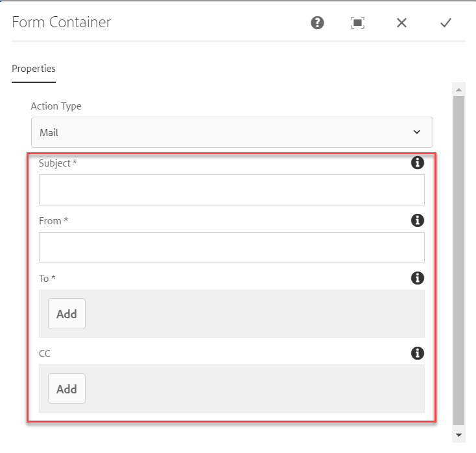Confirm changes with the checkmark icon
Screen dimensions: 476x453
coord(446,23)
